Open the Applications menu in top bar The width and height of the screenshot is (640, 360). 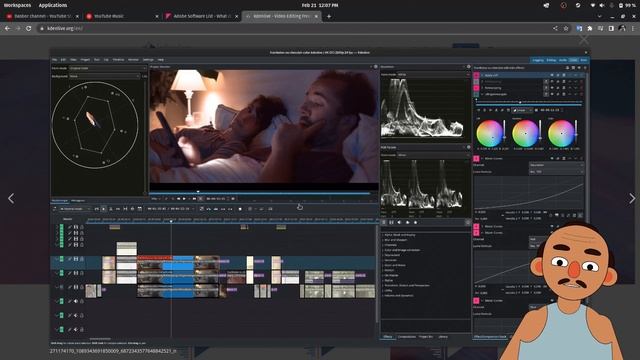tap(53, 5)
